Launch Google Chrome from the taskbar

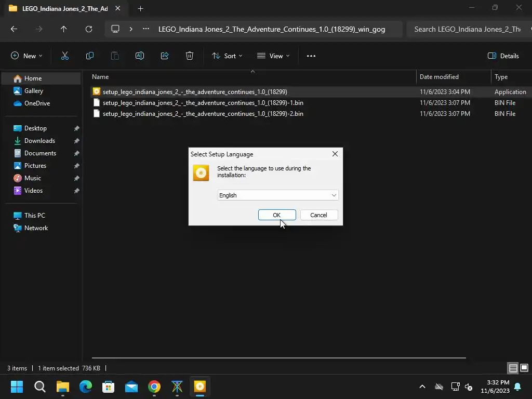[x=154, y=387]
